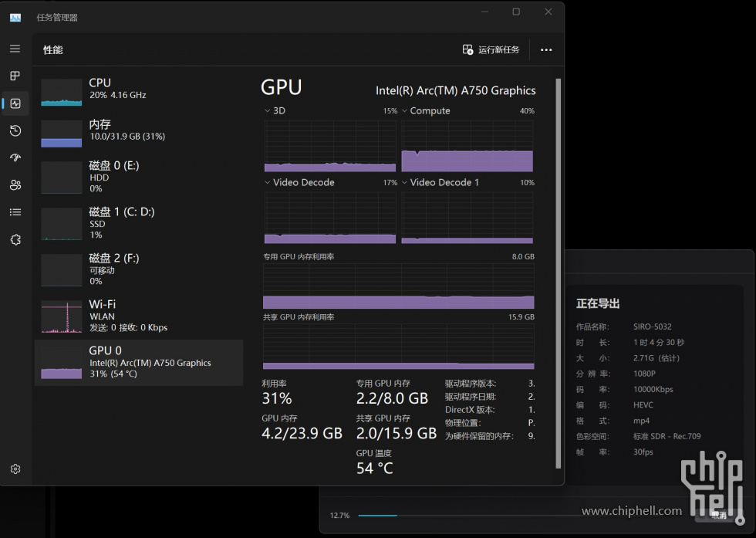Open the Compute engine dropdown chevron
Screen dimensions: 756x538
[404, 111]
